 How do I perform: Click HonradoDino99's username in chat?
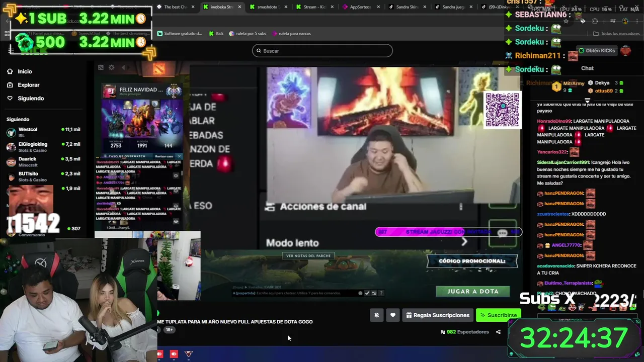click(554, 121)
